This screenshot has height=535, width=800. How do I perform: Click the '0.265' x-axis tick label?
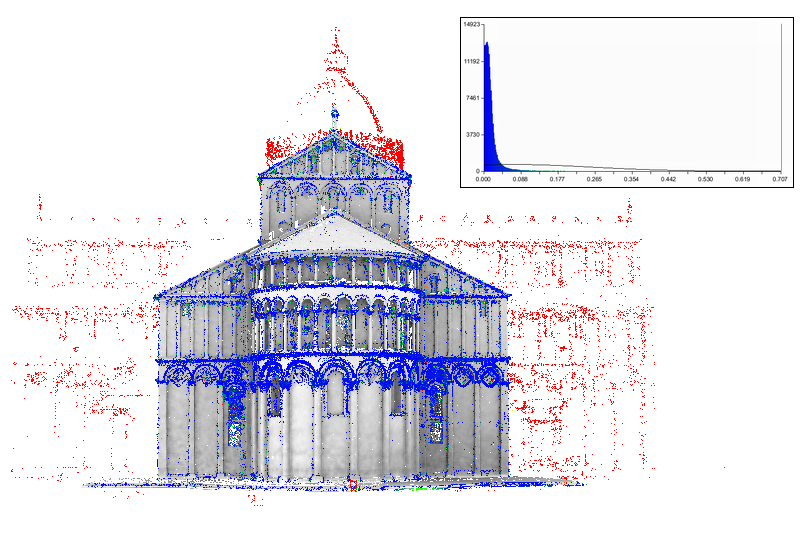[594, 179]
